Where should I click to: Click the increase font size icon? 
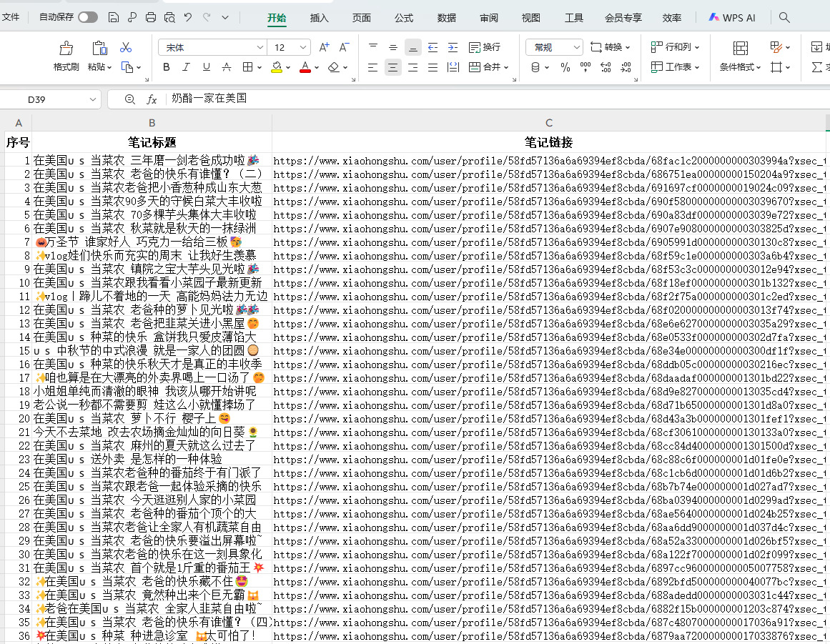pyautogui.click(x=324, y=47)
